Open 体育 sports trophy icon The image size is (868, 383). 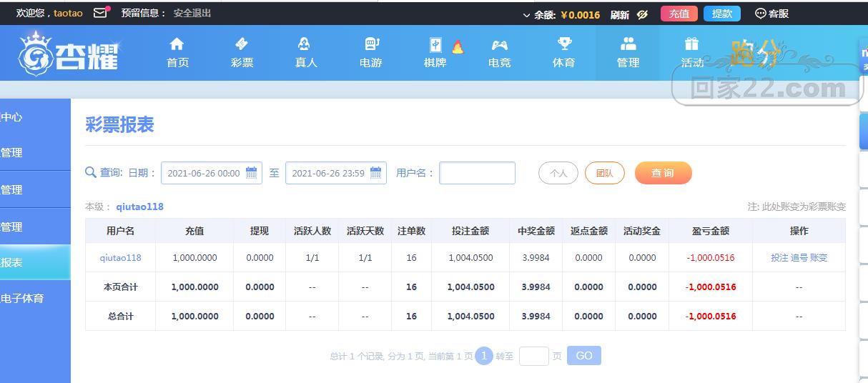[564, 44]
